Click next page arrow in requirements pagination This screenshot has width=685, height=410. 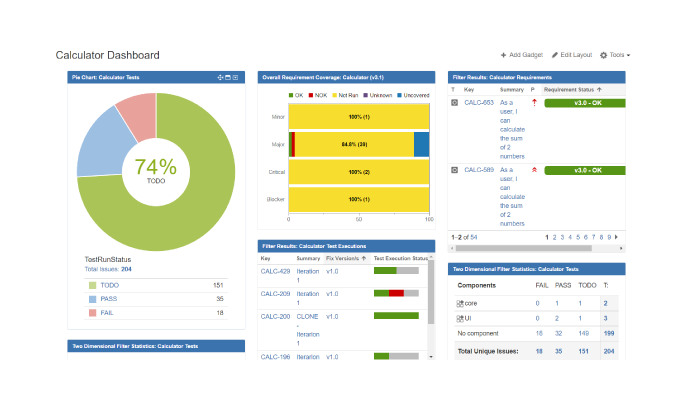click(616, 237)
